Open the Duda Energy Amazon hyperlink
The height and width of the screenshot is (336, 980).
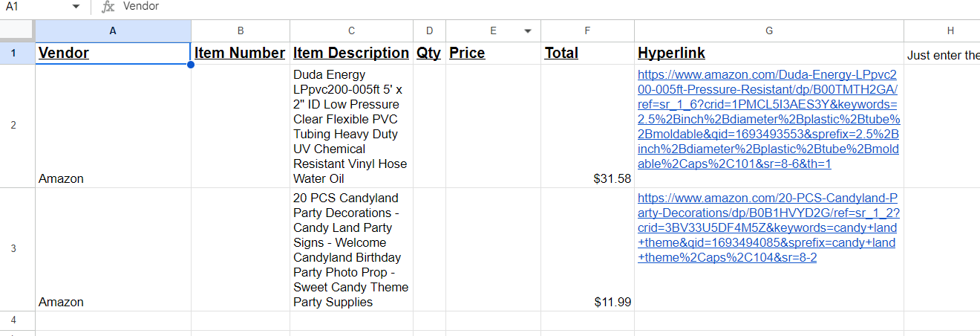768,119
